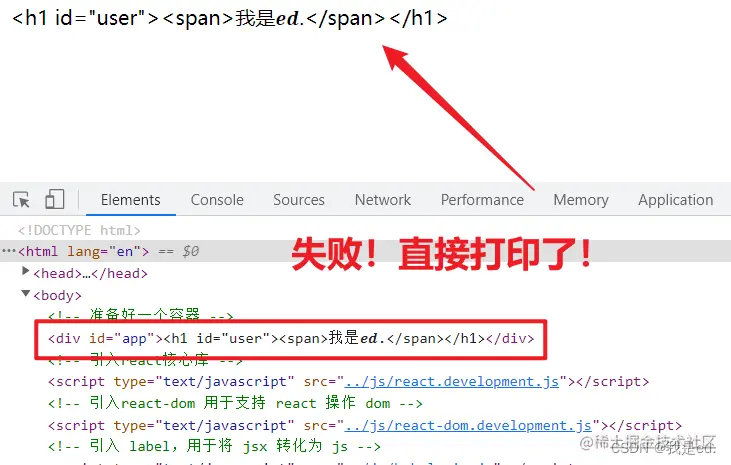Select the <!DOCTYPE html> line
The image size is (731, 465).
pyautogui.click(x=79, y=230)
